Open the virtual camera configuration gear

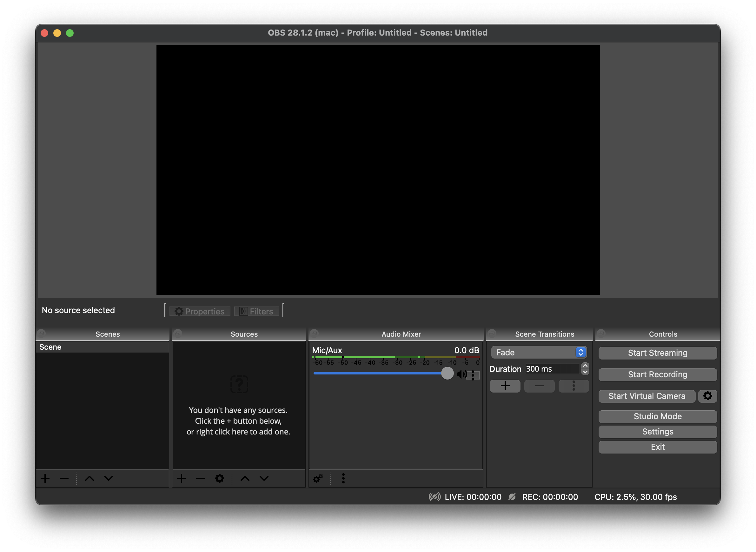707,396
